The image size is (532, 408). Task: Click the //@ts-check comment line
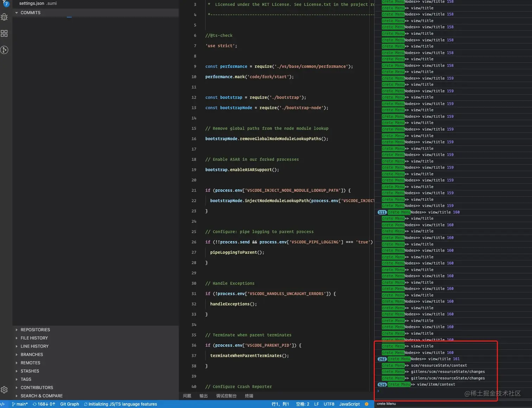point(219,36)
